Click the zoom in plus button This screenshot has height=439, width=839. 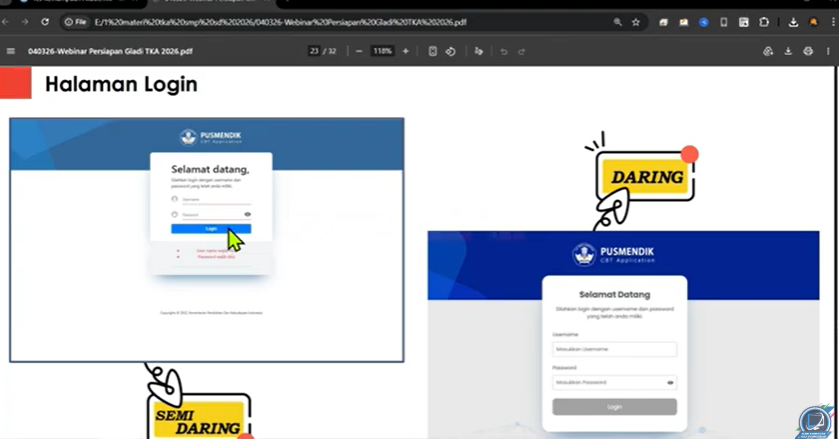coord(405,51)
